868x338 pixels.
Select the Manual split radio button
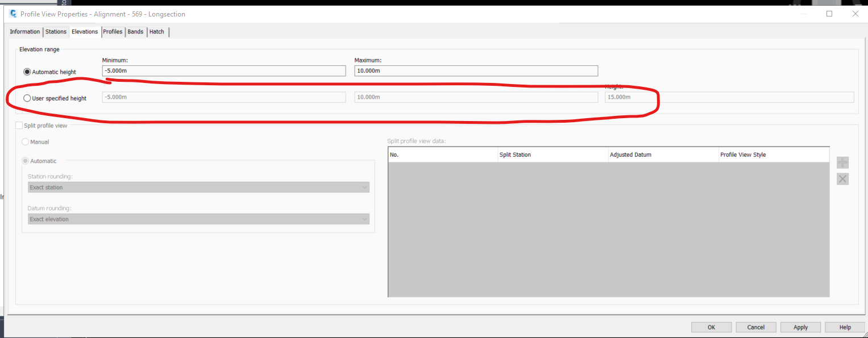tap(25, 141)
